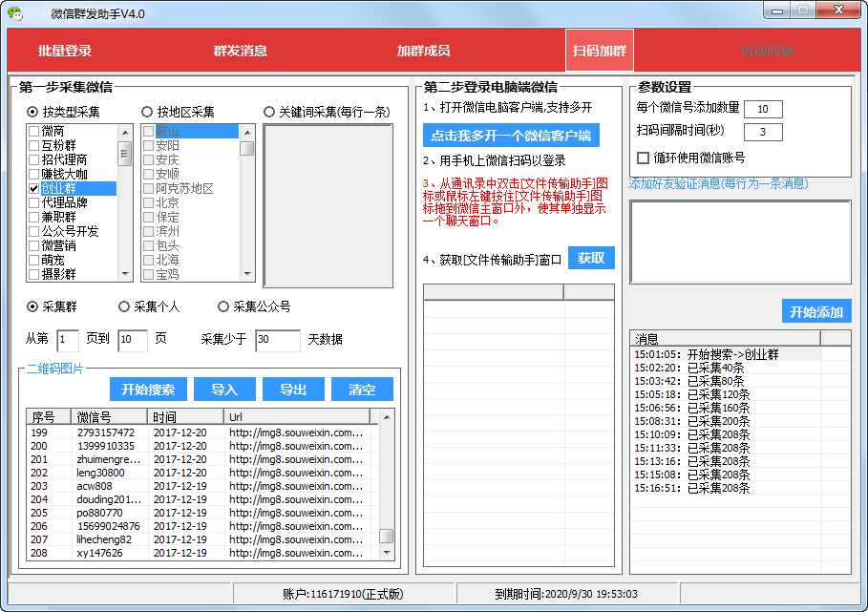This screenshot has width=868, height=612.
Task: Open the 自动回复 tab
Action: click(768, 51)
